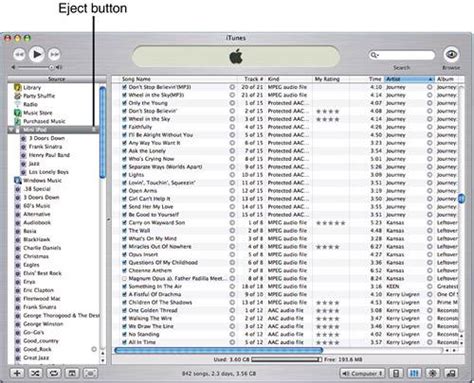Check the Magnum Opus song checkbox
474x383 pixels.
[124, 278]
